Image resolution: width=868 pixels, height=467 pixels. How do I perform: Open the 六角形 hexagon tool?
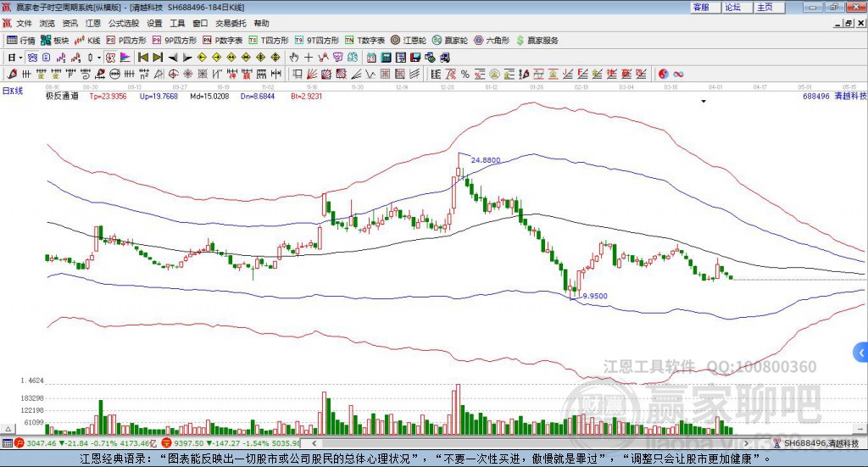pyautogui.click(x=492, y=41)
